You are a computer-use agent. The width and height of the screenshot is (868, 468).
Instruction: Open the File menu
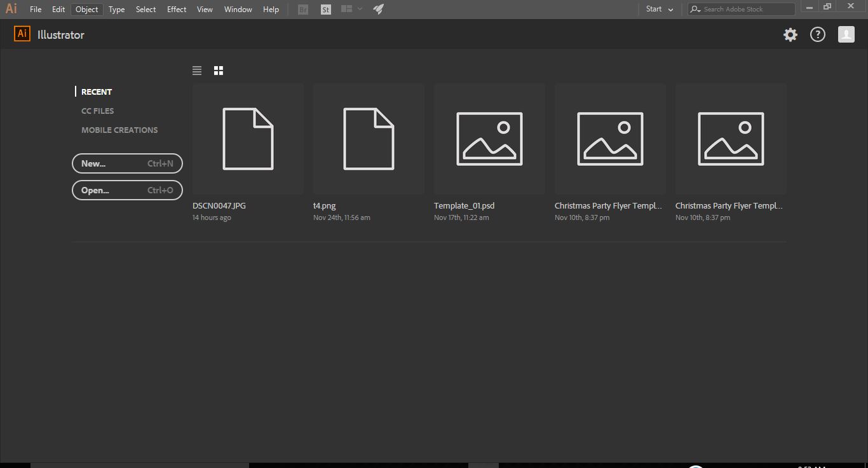[36, 10]
